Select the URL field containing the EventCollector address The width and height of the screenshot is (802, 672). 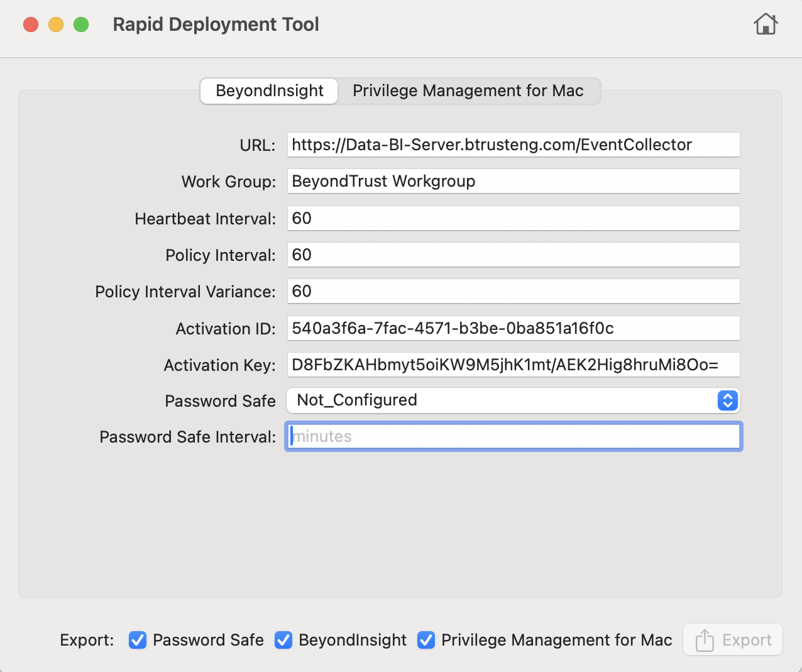point(514,145)
